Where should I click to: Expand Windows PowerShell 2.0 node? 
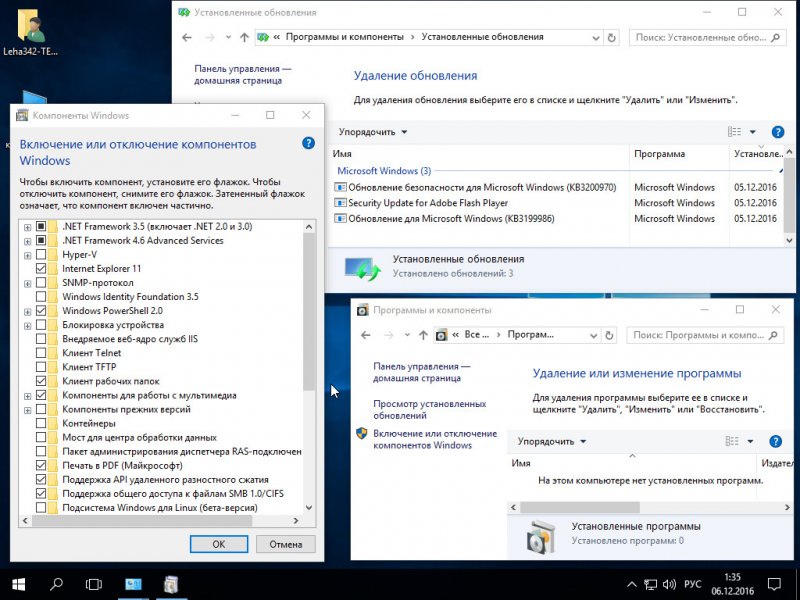tap(28, 311)
